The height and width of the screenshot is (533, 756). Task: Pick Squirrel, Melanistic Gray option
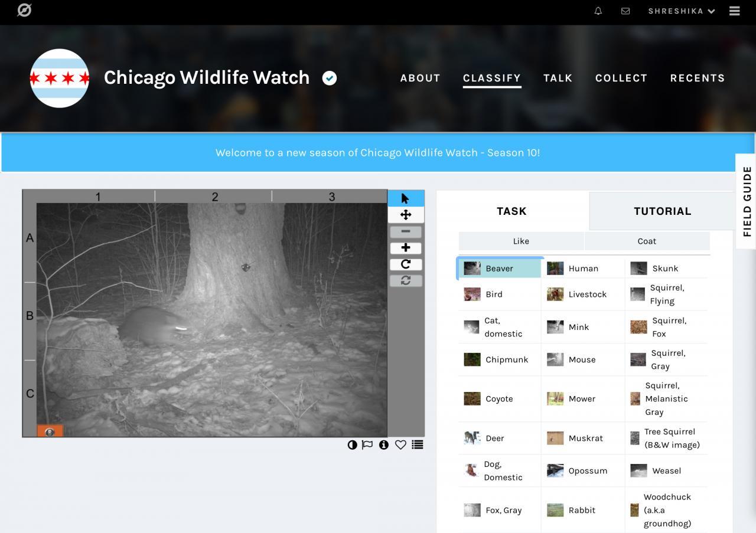point(666,398)
